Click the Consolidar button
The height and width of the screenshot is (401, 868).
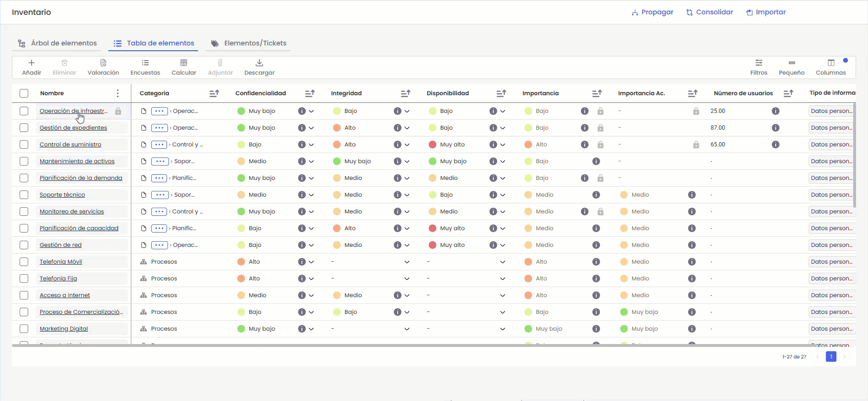coord(709,12)
